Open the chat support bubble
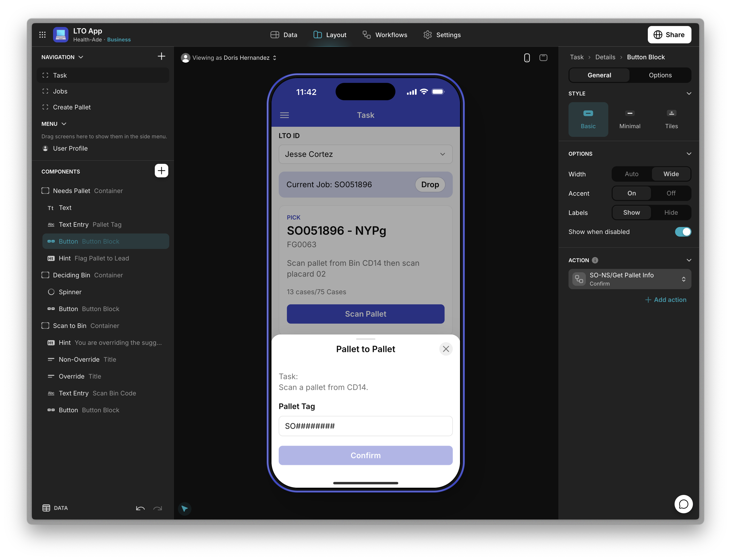The width and height of the screenshot is (731, 560). [683, 504]
